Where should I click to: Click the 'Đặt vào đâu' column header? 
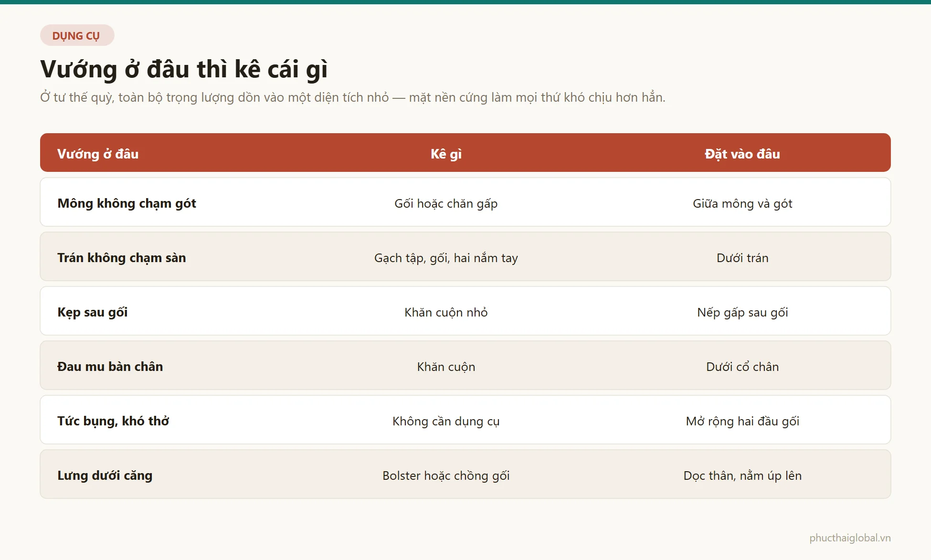click(742, 154)
